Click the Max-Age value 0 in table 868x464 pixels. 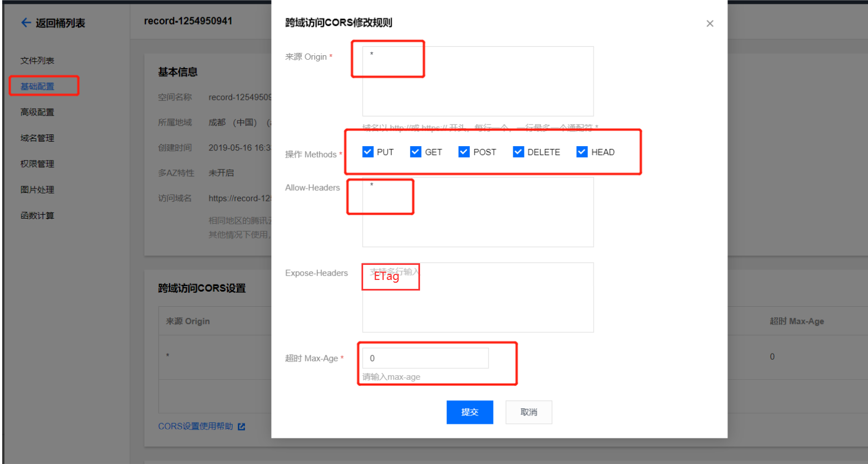(772, 357)
